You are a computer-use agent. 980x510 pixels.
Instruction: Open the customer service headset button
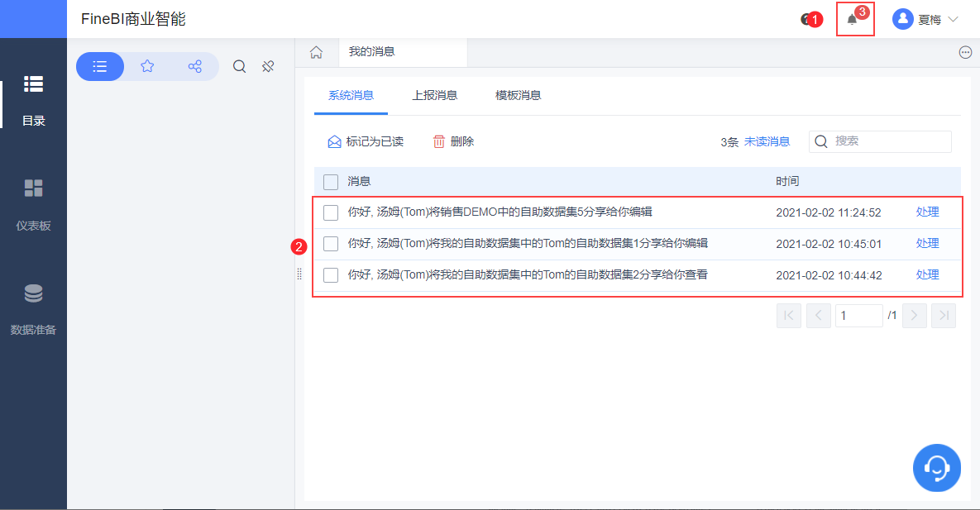click(937, 468)
